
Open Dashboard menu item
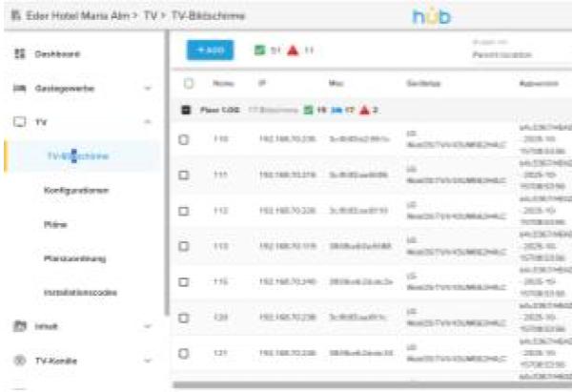coord(57,54)
